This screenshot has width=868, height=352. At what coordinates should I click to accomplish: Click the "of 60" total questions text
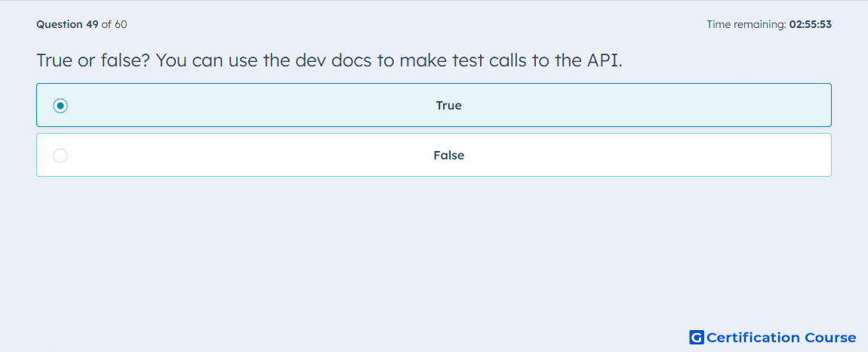[x=115, y=24]
